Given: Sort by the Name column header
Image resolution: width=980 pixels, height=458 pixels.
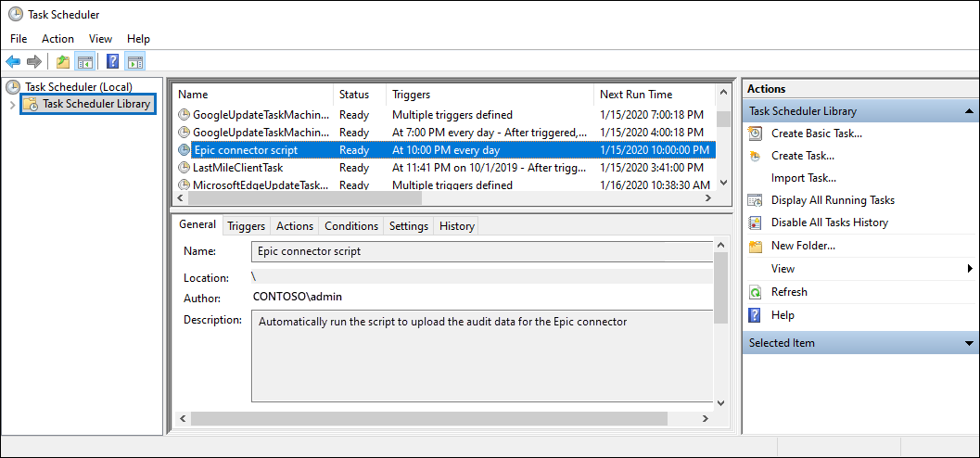Looking at the screenshot, I should click(x=252, y=95).
